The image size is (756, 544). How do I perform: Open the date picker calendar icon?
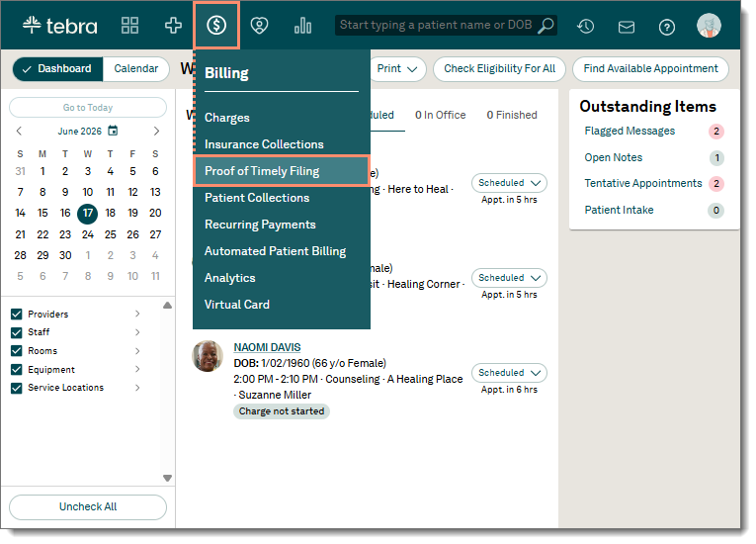[x=113, y=131]
